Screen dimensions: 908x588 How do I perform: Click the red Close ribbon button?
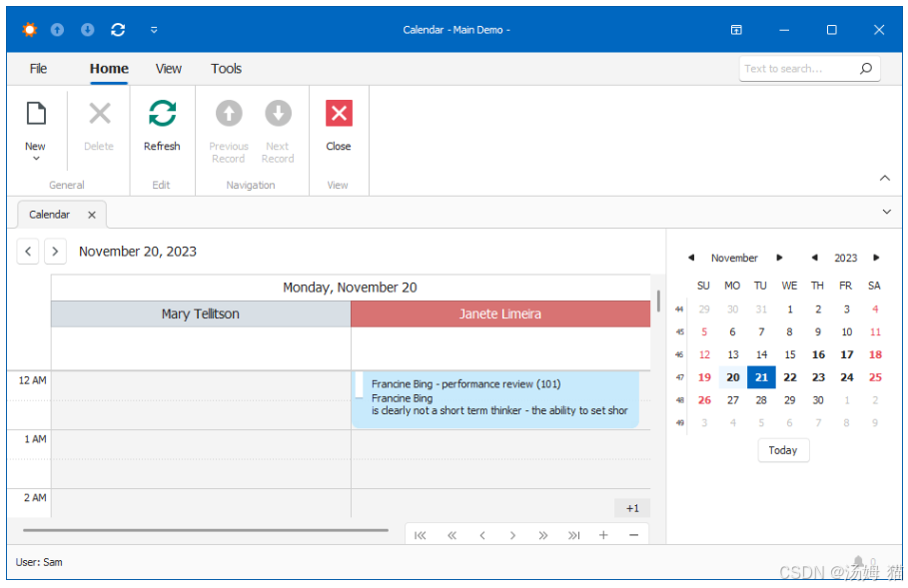coord(339,126)
